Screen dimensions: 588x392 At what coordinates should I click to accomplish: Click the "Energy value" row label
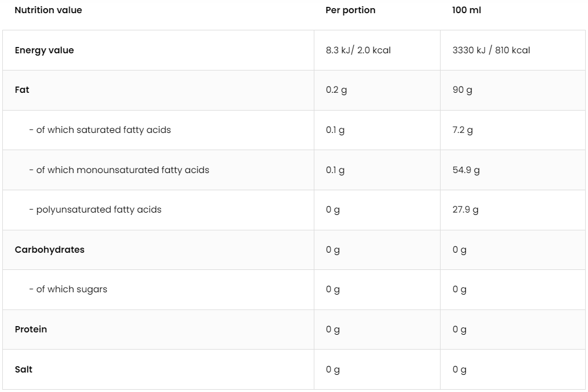coord(44,50)
